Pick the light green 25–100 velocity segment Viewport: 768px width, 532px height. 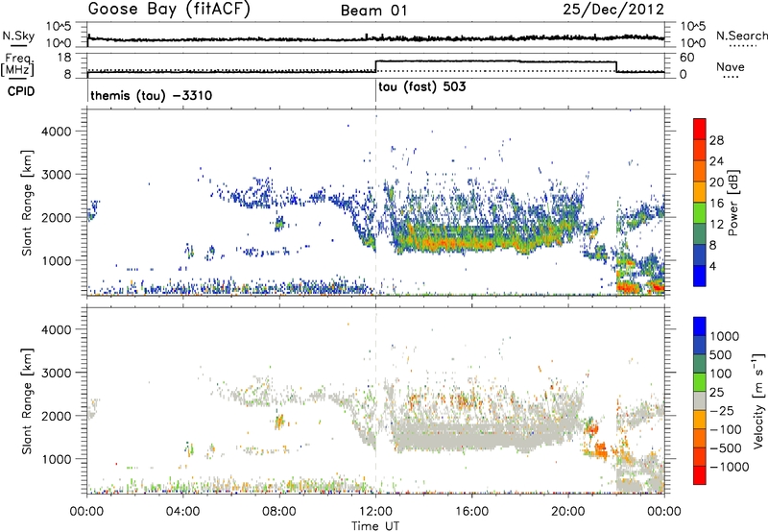coord(700,382)
